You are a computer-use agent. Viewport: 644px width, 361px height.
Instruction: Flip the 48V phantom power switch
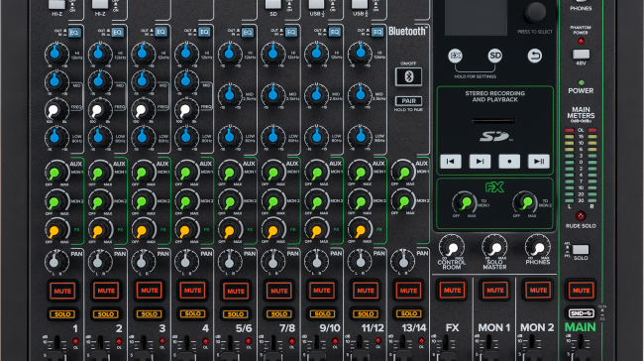[581, 54]
